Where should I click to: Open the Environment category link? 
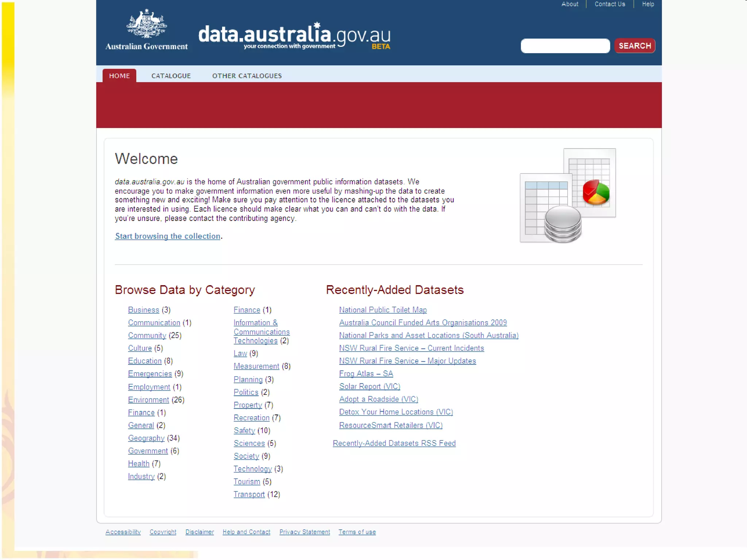(148, 400)
